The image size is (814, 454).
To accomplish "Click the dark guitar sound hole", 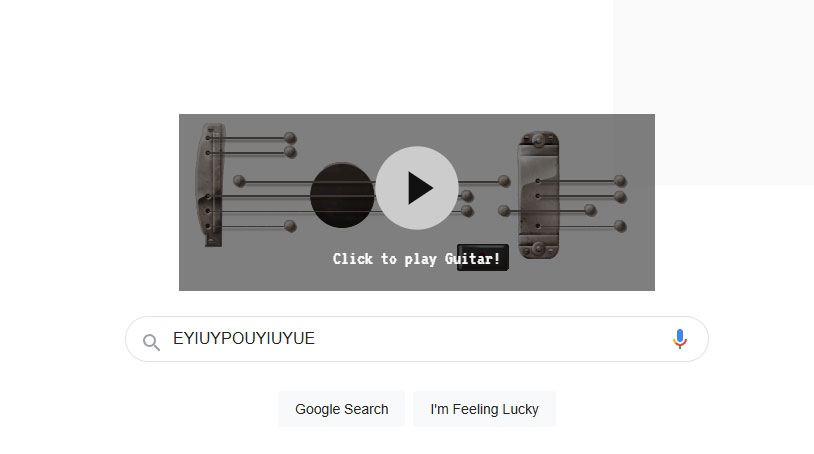I will click(x=342, y=195).
